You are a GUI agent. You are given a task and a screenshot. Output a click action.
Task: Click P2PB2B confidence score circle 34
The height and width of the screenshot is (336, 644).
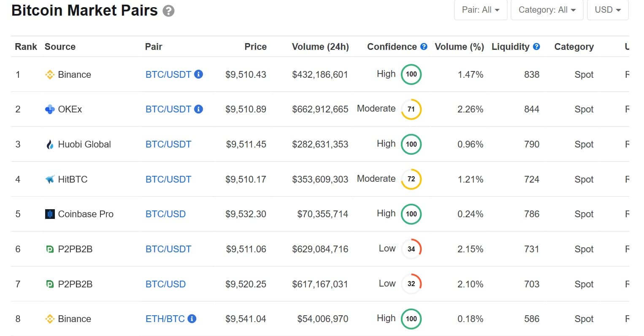pos(411,249)
